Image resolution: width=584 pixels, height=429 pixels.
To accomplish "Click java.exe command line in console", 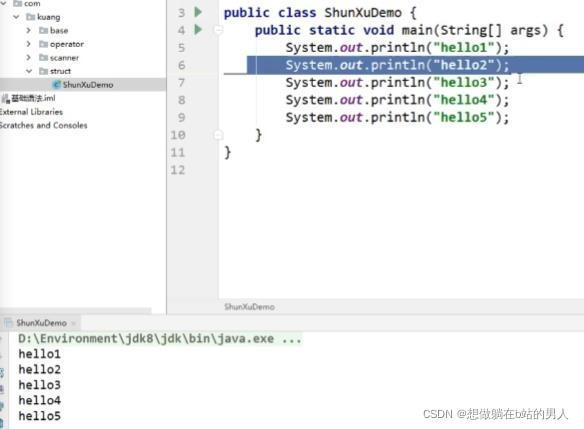I will 160,339.
